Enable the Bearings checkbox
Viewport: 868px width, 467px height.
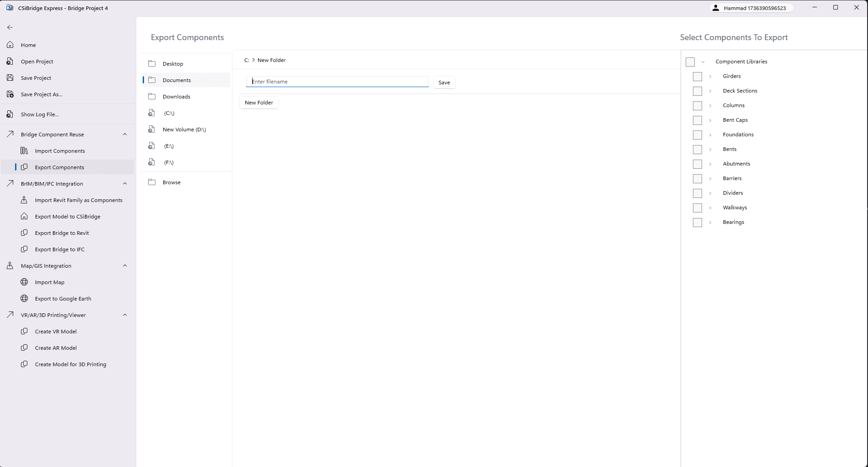point(697,223)
